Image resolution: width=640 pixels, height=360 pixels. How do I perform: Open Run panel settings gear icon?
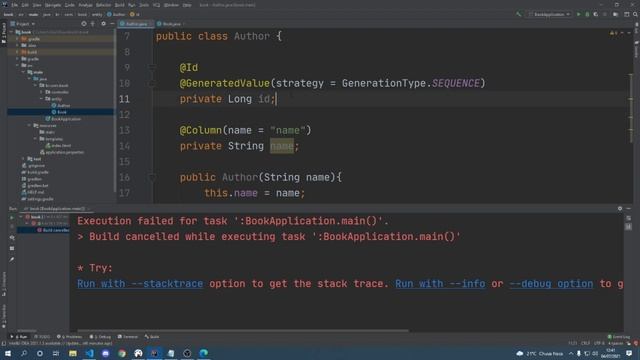tap(620, 209)
